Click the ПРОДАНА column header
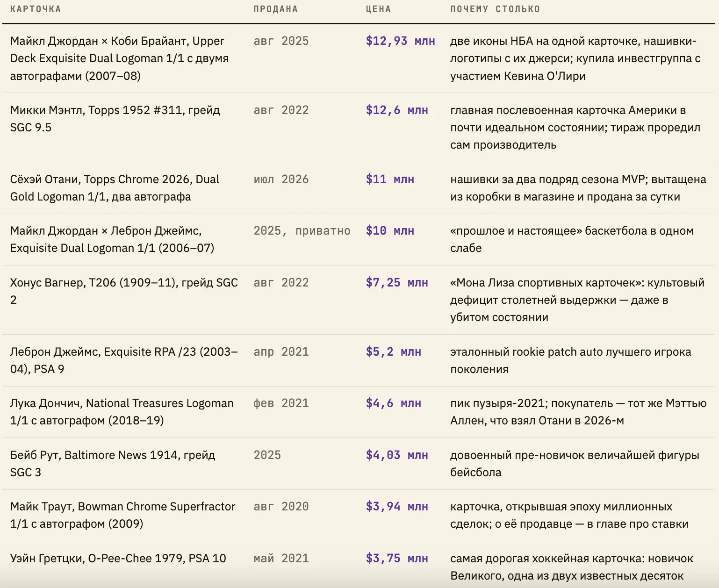Image resolution: width=719 pixels, height=588 pixels. pos(276,9)
